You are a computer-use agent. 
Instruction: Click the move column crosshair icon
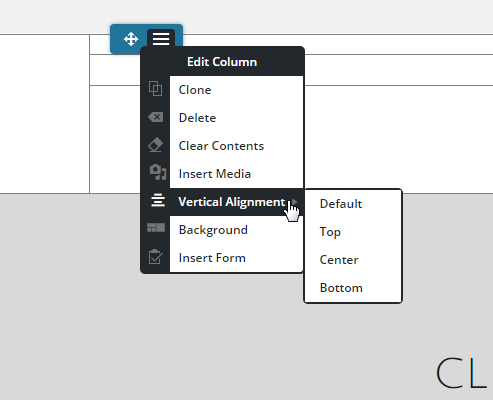pyautogui.click(x=131, y=39)
